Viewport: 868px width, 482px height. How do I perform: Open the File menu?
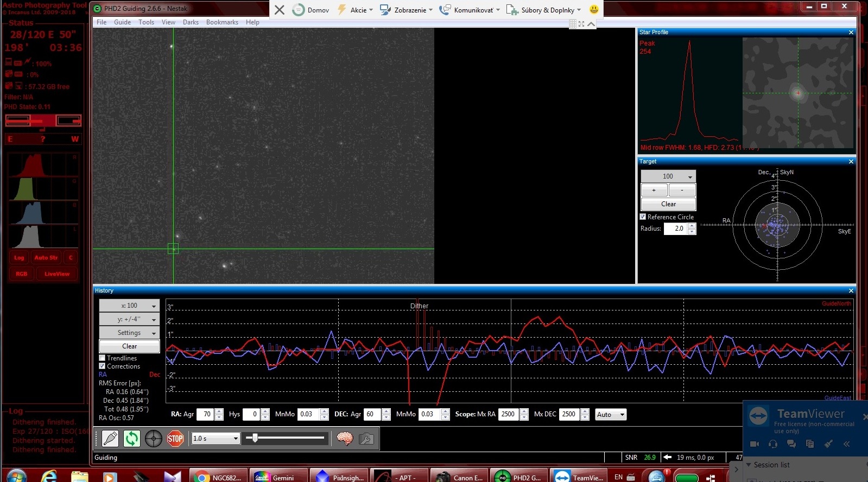coord(102,22)
